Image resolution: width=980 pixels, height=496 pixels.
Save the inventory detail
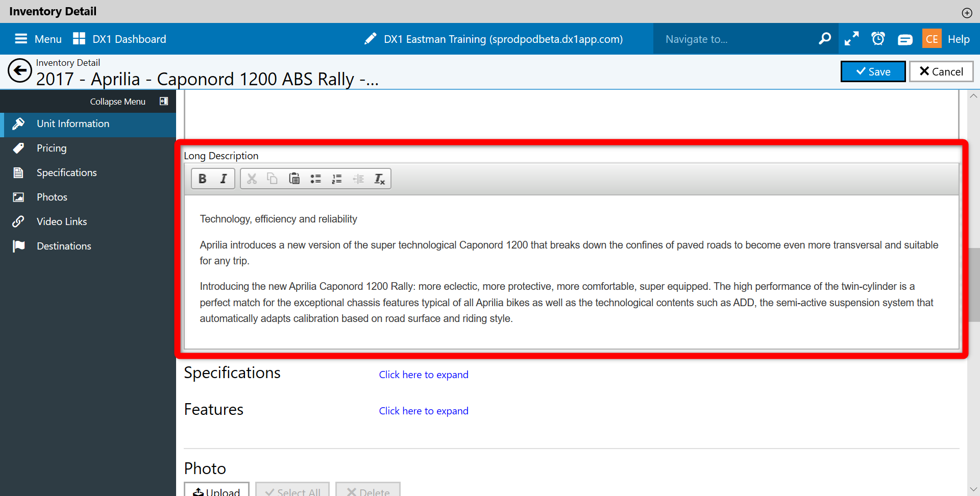click(x=873, y=71)
